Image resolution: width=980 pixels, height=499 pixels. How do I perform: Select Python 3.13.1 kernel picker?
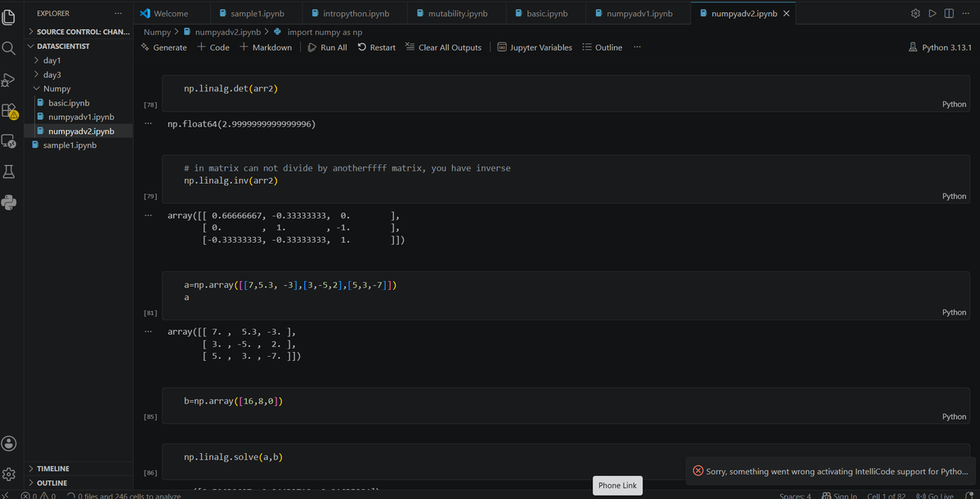coord(941,47)
